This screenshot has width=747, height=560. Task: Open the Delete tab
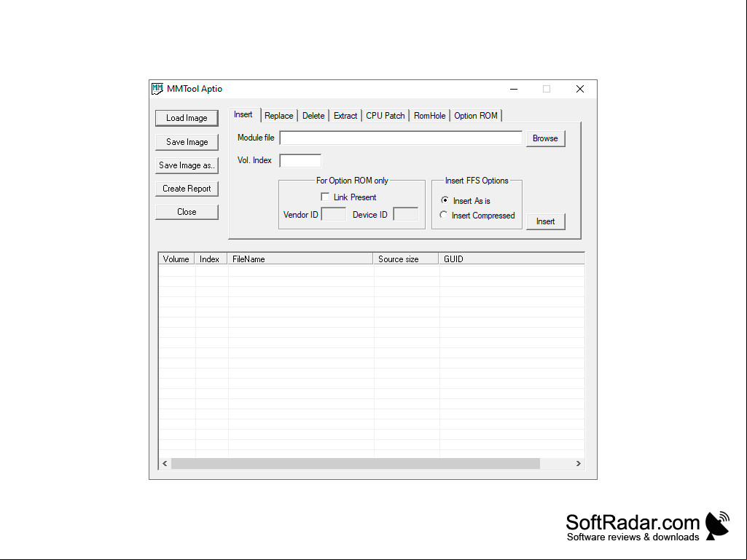(x=313, y=116)
